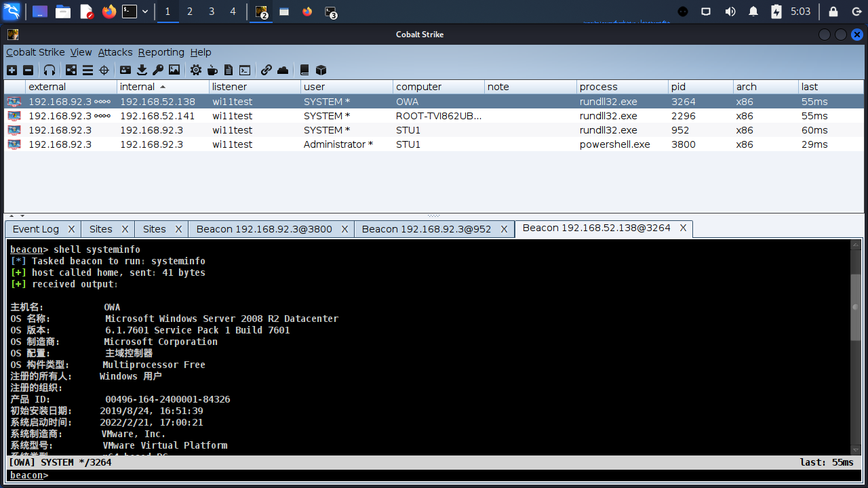This screenshot has height=488, width=868.
Task: Click the Disconnect minus icon
Action: pyautogui.click(x=28, y=70)
